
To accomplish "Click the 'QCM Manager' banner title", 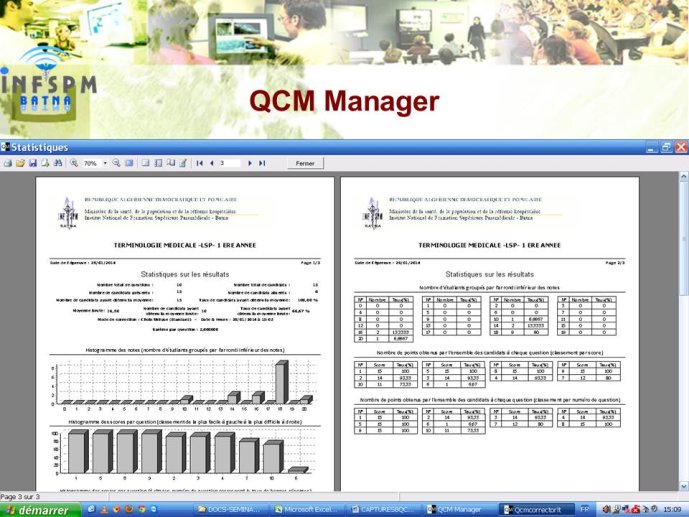I will (344, 101).
